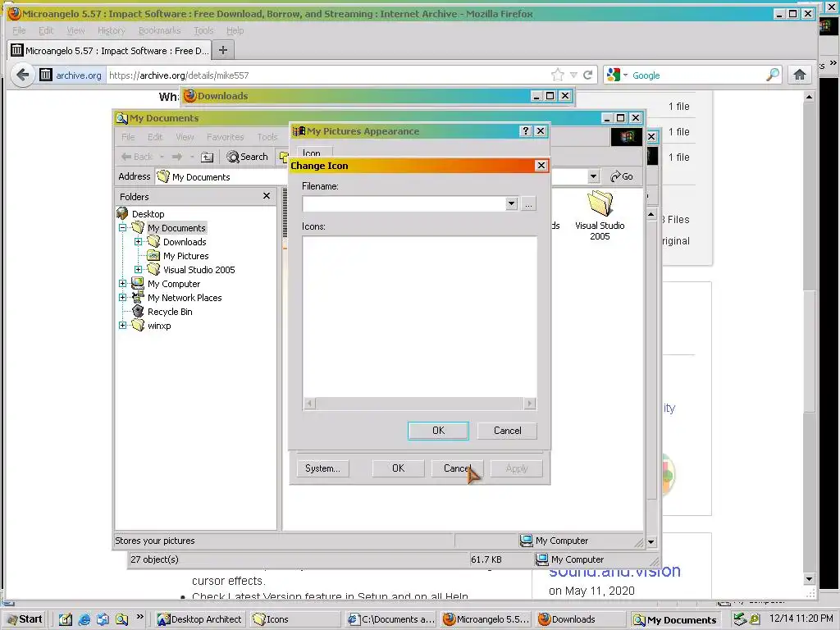The height and width of the screenshot is (630, 840).
Task: Click the browse ellipsis button
Action: click(x=529, y=203)
